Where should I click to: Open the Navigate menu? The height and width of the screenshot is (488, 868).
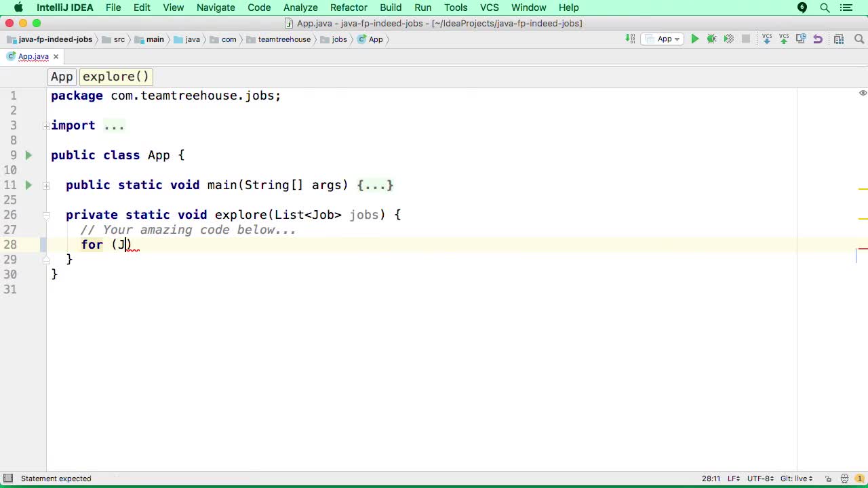(216, 7)
